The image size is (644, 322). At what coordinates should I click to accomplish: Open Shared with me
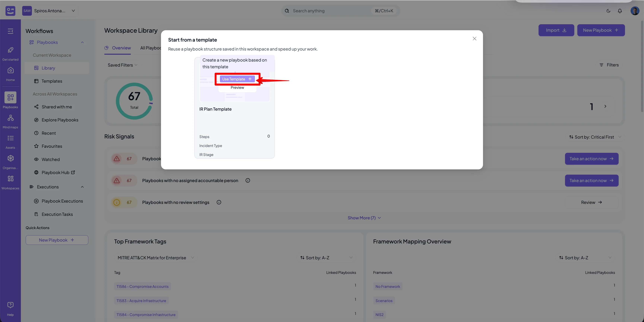(57, 107)
